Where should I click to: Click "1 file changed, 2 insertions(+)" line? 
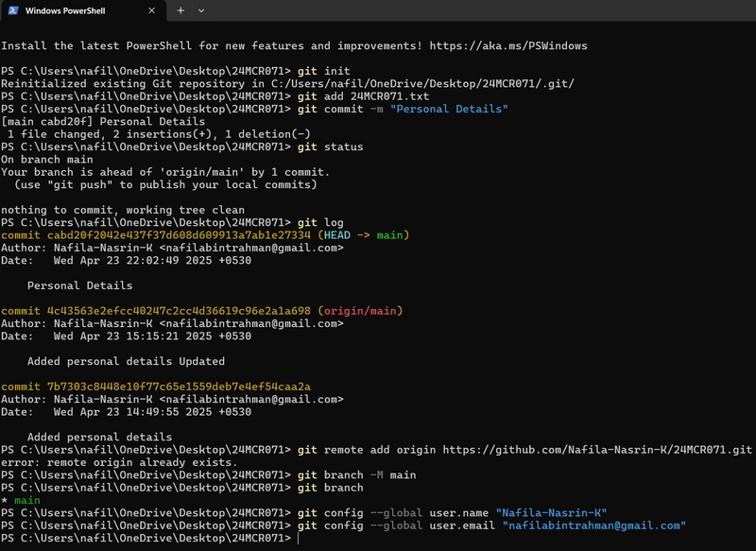click(159, 134)
